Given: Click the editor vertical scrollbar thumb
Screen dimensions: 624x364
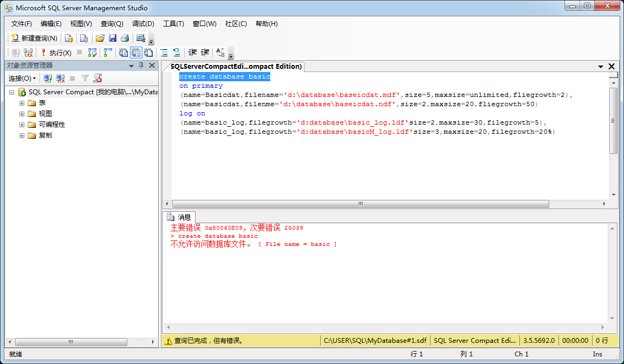Looking at the screenshot, I should coord(613,121).
